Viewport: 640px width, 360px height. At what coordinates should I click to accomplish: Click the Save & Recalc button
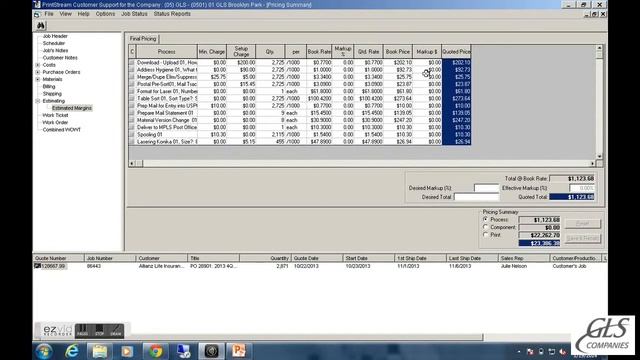583,238
